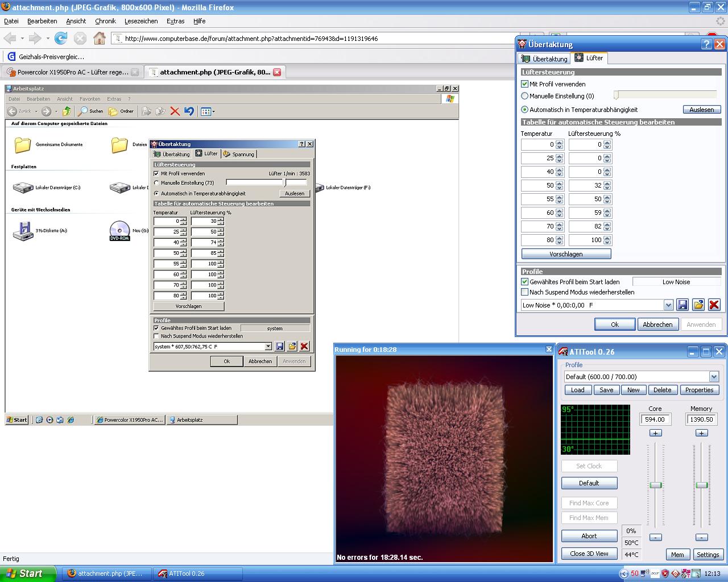This screenshot has height=582, width=728.
Task: Toggle the 'Mit Profil verwenden' checkbox
Action: tap(525, 84)
